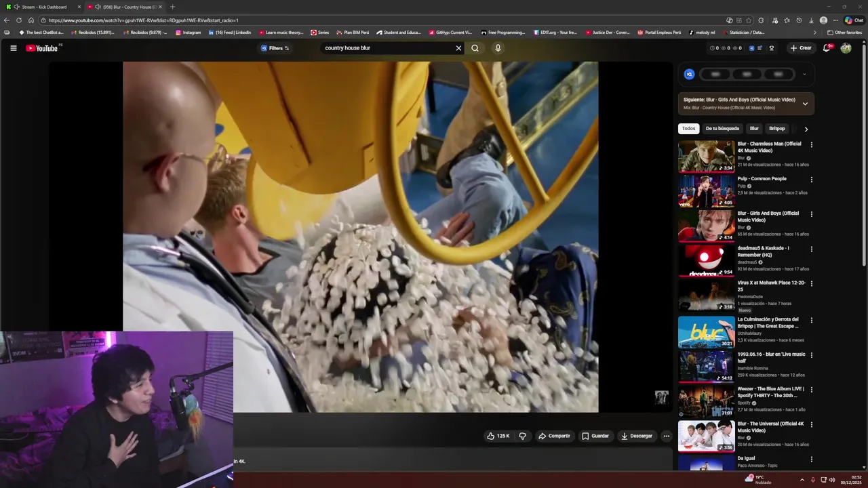Open Weezer - The Blue Album LIVE title

pos(771,392)
